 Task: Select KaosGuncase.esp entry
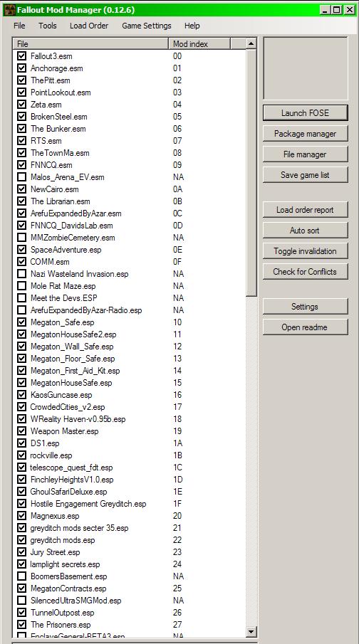(x=61, y=395)
